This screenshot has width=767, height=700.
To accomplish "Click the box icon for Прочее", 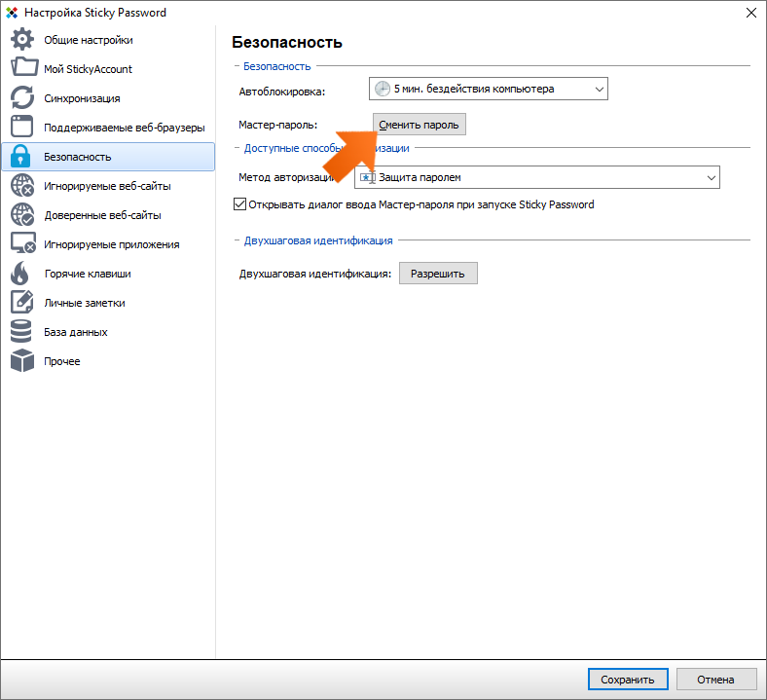I will coord(22,360).
